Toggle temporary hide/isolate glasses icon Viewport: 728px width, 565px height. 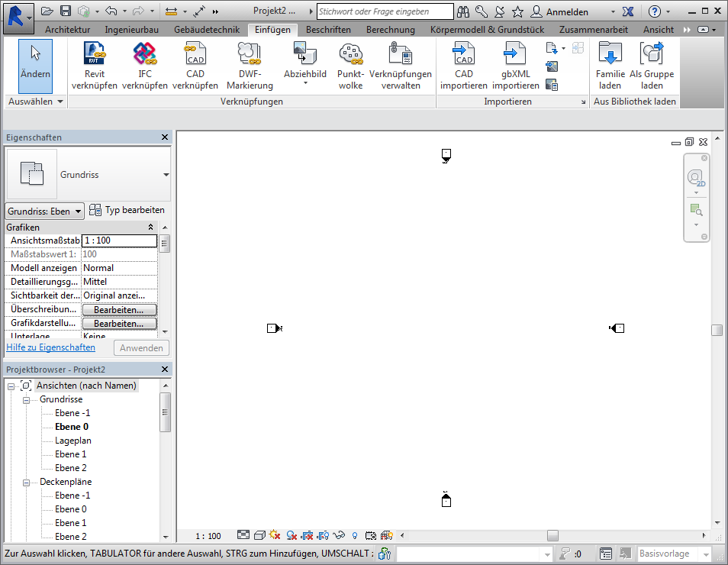tap(339, 535)
